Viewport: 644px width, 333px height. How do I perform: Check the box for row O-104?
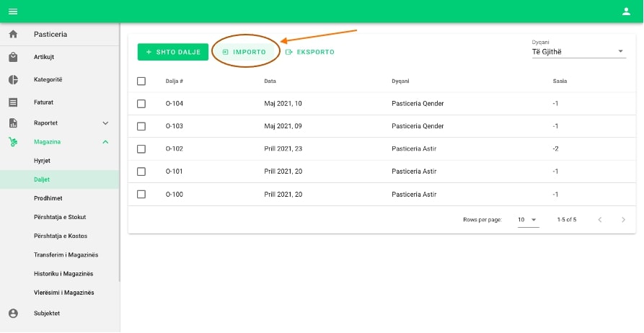tap(141, 104)
